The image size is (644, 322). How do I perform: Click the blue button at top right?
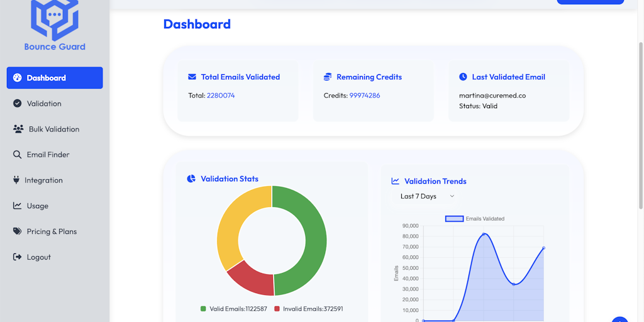590,2
